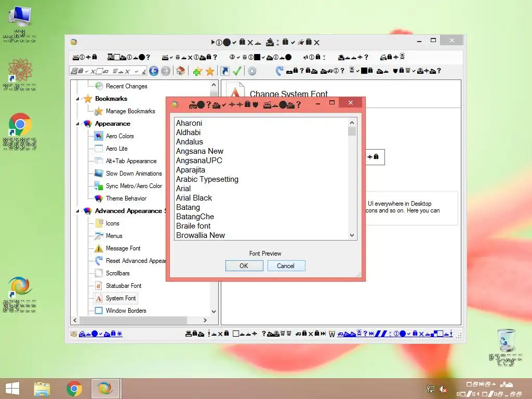The height and width of the screenshot is (399, 532).
Task: Click font list scrollbar thumb
Action: coord(352,131)
